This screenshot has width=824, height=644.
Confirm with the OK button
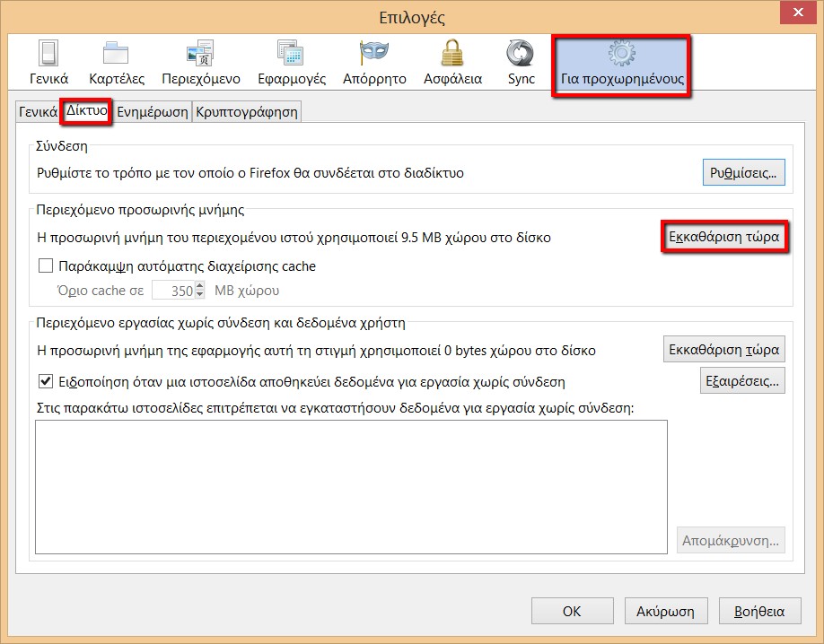click(x=573, y=611)
